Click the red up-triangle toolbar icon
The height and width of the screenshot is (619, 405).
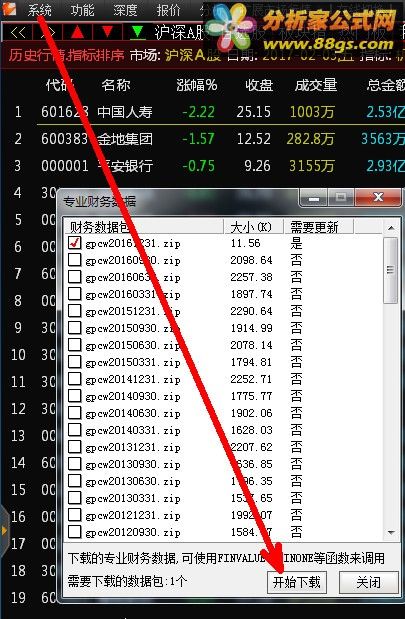pyautogui.click(x=77, y=32)
